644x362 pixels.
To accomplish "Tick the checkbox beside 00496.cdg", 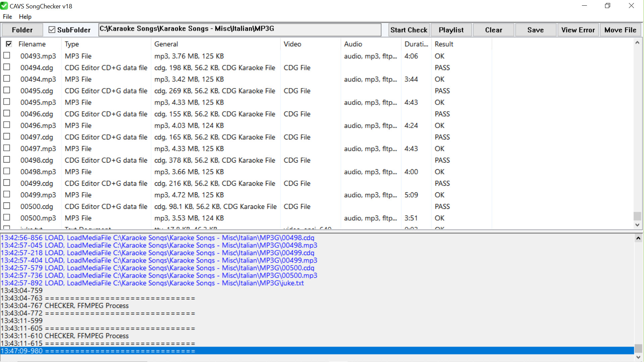I will pyautogui.click(x=7, y=114).
